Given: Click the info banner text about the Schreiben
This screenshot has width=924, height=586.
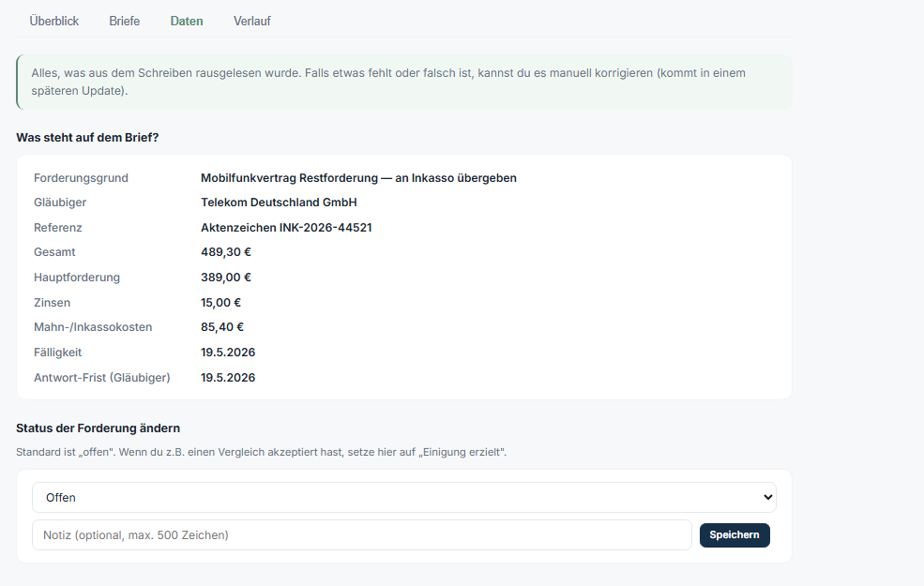Looking at the screenshot, I should tap(388, 82).
